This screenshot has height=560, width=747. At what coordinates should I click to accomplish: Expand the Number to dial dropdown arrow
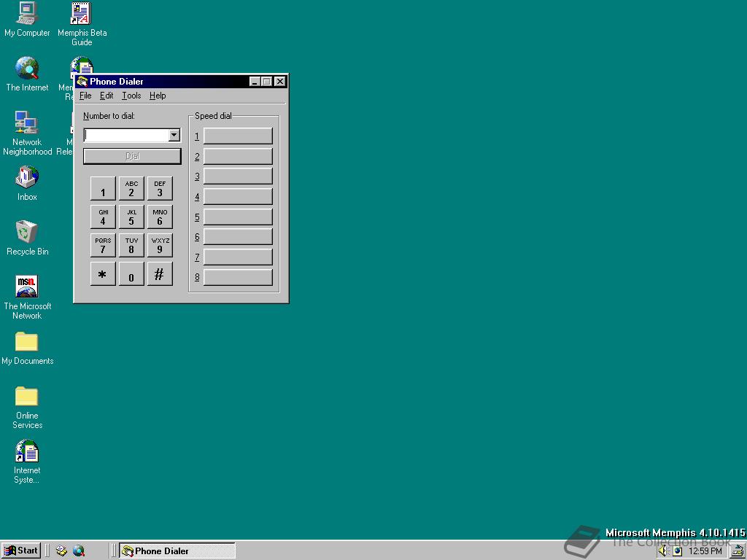[x=174, y=135]
